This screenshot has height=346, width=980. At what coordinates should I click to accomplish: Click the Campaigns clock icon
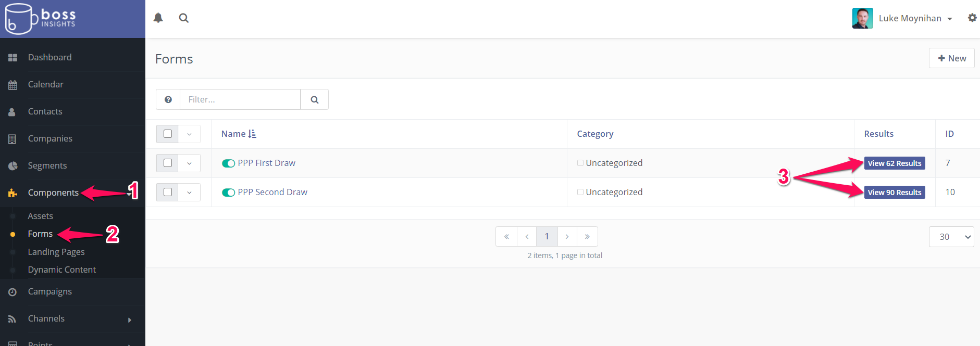tap(13, 292)
